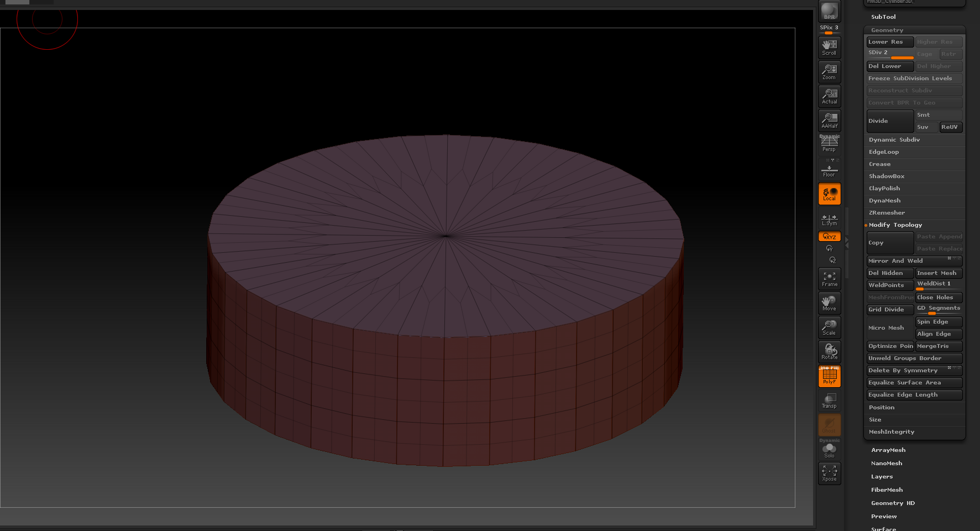Click Equalize Edge Length

(x=914, y=395)
